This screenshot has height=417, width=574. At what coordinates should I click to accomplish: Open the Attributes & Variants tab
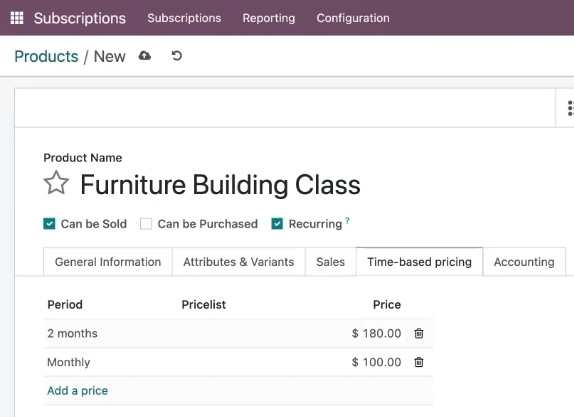point(239,262)
